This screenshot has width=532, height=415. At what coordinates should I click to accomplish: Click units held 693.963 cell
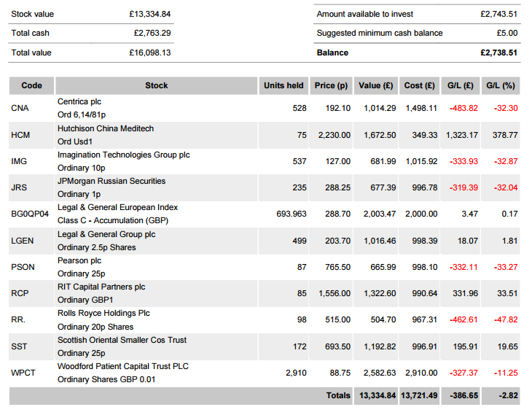coord(291,214)
